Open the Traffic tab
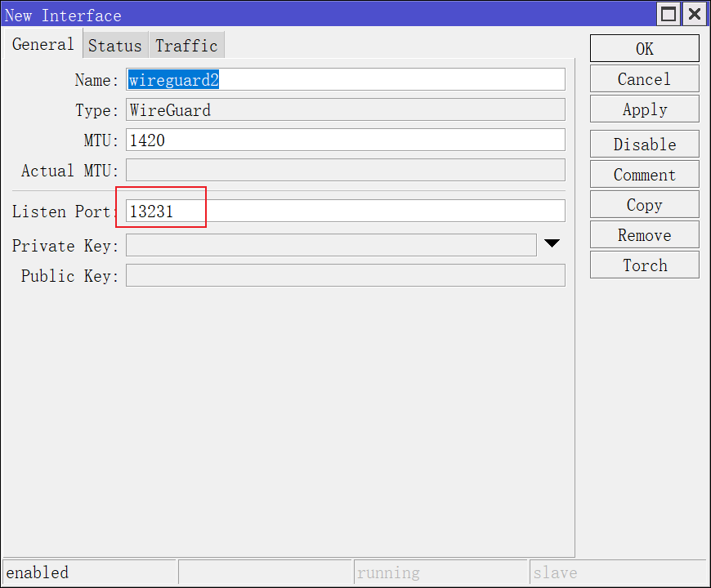The height and width of the screenshot is (588, 711). point(186,46)
